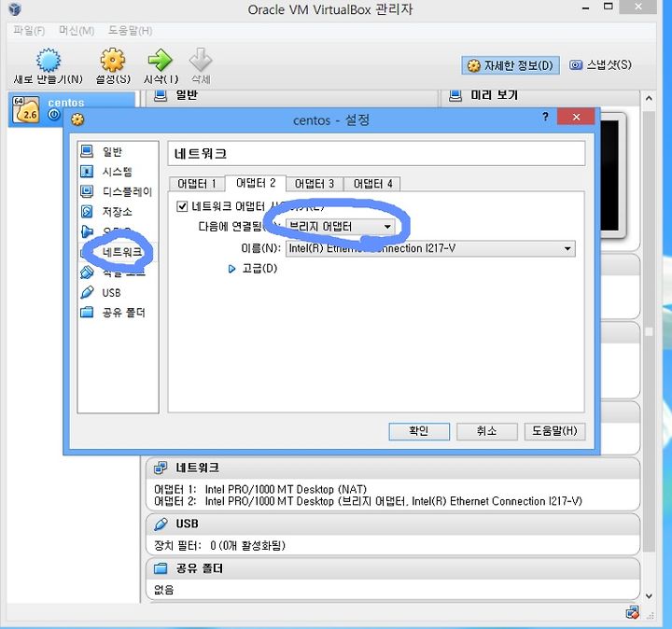Click the 네트워크 section header in details
The width and height of the screenshot is (672, 629).
[x=393, y=468]
